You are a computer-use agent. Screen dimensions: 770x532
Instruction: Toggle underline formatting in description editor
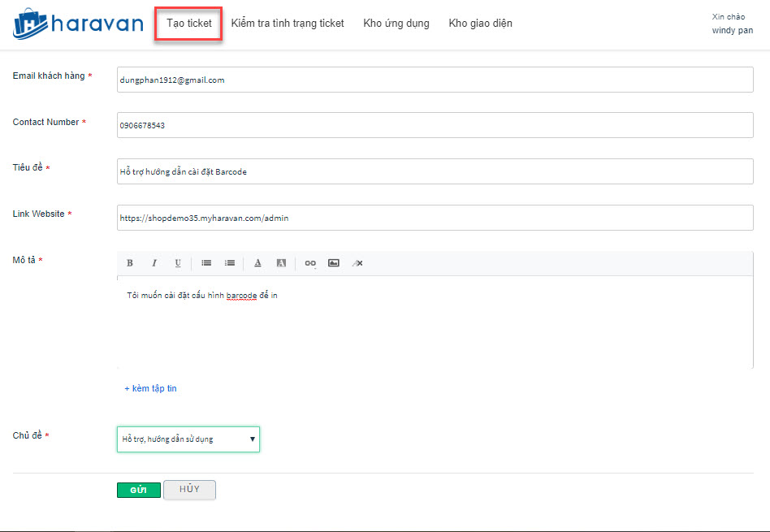pos(178,263)
